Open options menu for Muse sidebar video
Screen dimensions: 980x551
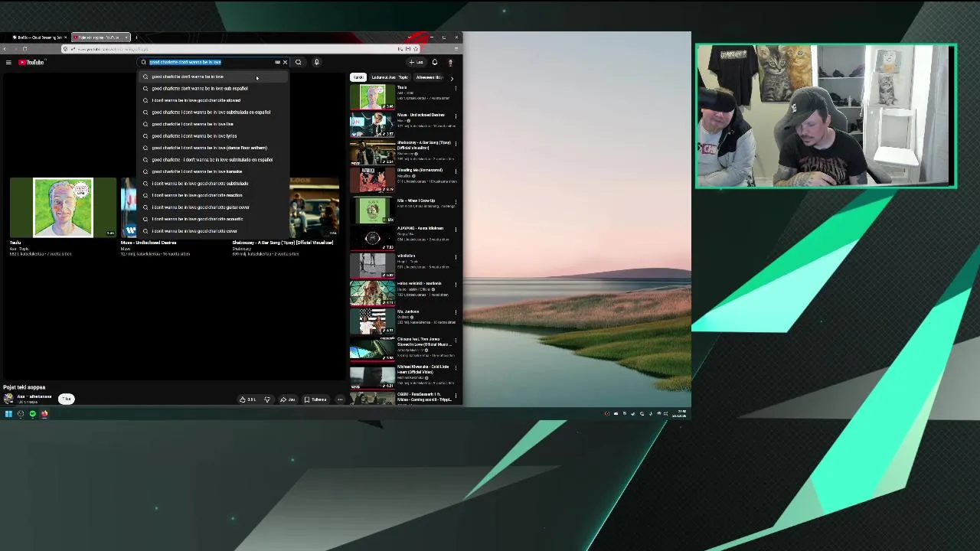pos(456,116)
